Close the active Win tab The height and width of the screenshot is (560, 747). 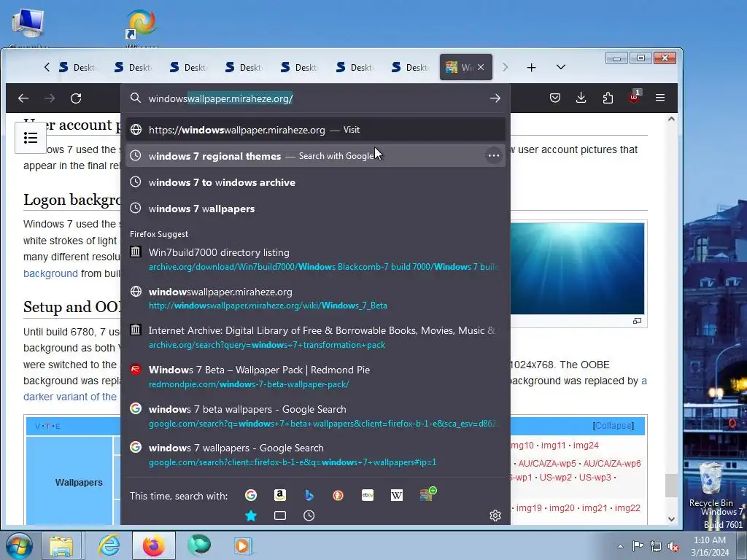[481, 67]
